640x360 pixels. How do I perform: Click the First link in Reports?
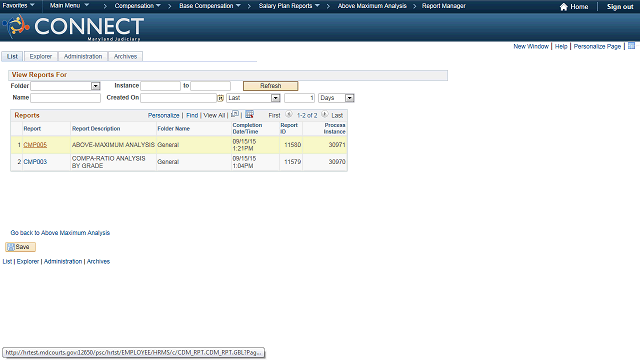(x=274, y=116)
